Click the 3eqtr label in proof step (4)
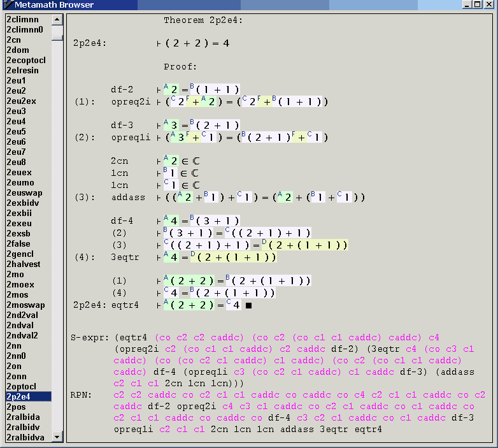The height and width of the screenshot is (448, 498). 125,257
